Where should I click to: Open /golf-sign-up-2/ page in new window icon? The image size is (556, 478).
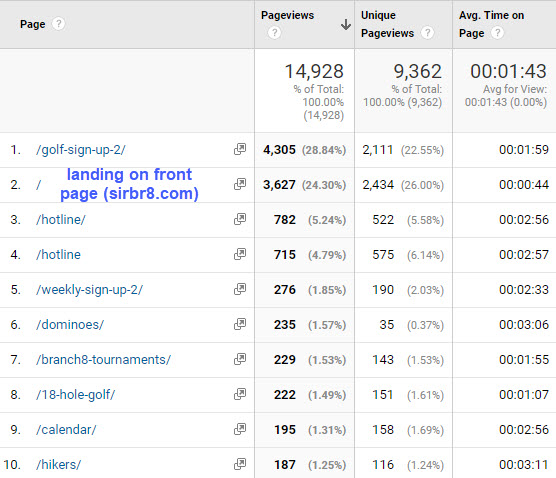240,149
